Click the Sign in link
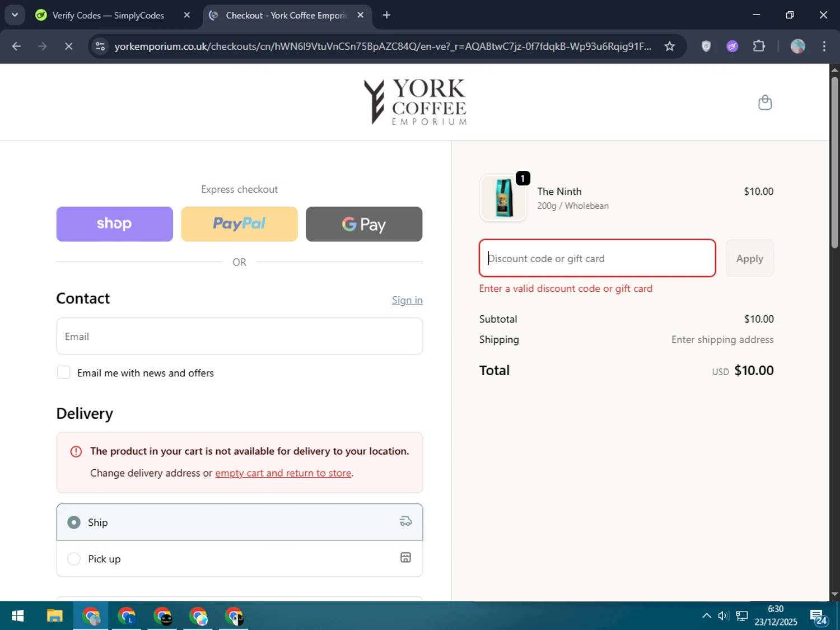 point(407,300)
